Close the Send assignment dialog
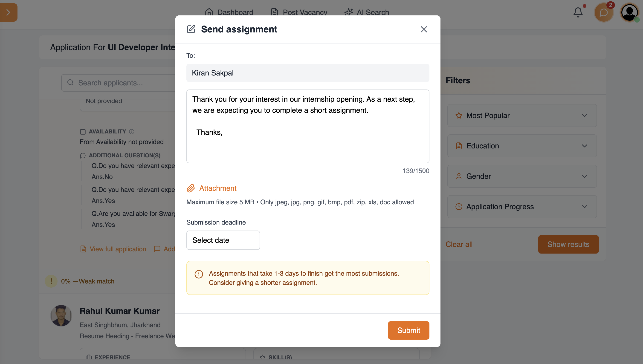 424,29
